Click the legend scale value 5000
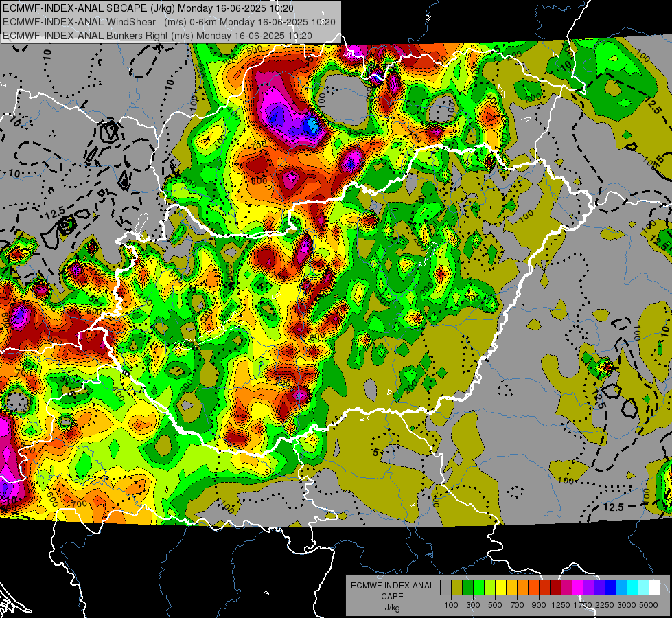672x618 pixels. point(649,605)
